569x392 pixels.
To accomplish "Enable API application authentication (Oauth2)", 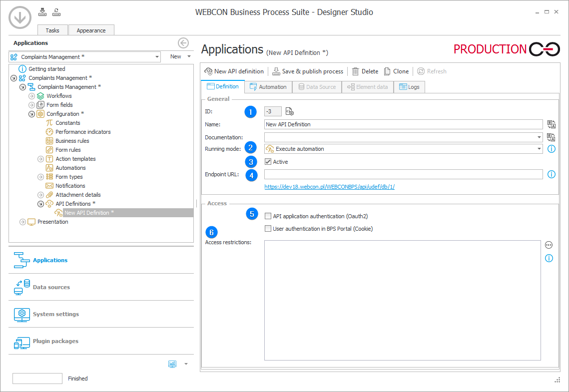I will (x=268, y=216).
